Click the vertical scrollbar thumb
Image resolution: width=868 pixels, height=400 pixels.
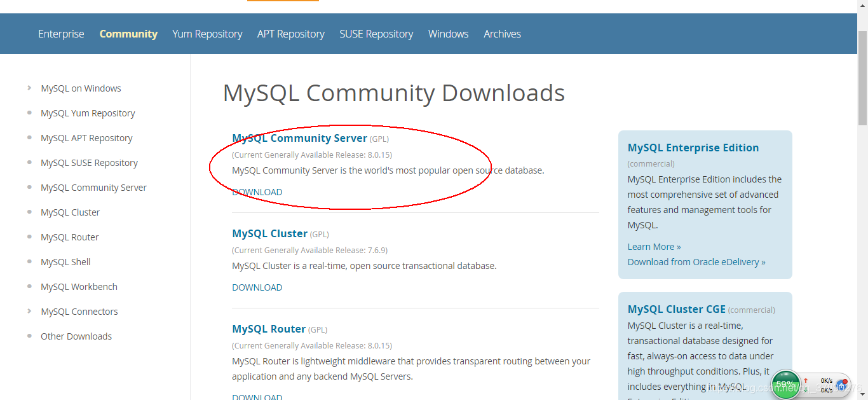[862, 77]
